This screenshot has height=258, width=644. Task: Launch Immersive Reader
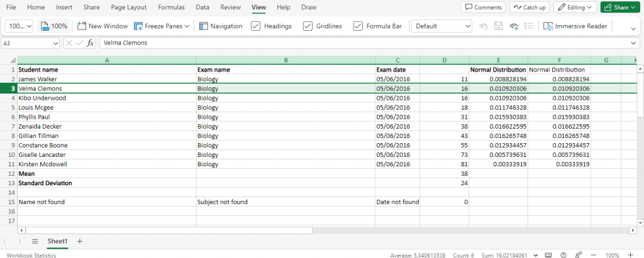577,26
